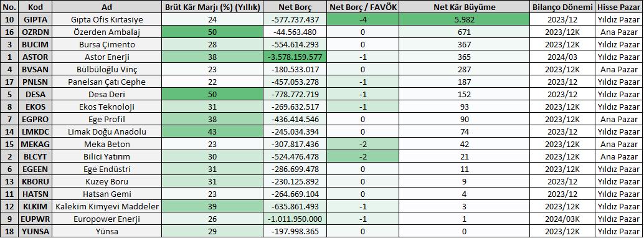Image resolution: width=644 pixels, height=238 pixels.
Task: Click the BLCYT code cell
Action: [x=36, y=156]
